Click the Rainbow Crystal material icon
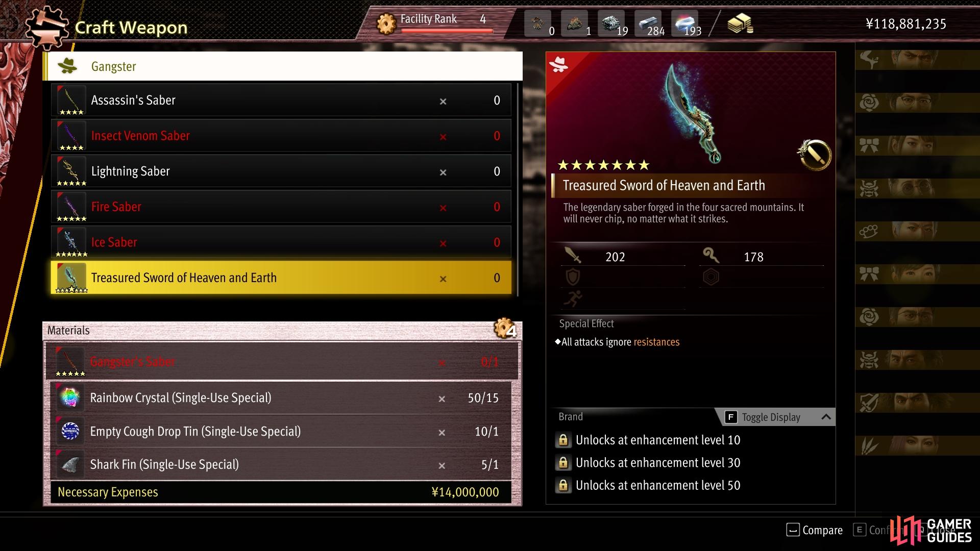 70,398
